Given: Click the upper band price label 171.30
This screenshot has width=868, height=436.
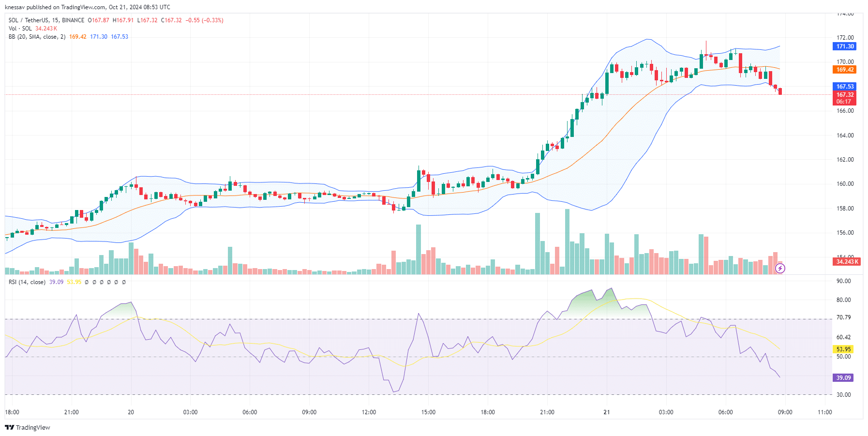Looking at the screenshot, I should click(844, 46).
